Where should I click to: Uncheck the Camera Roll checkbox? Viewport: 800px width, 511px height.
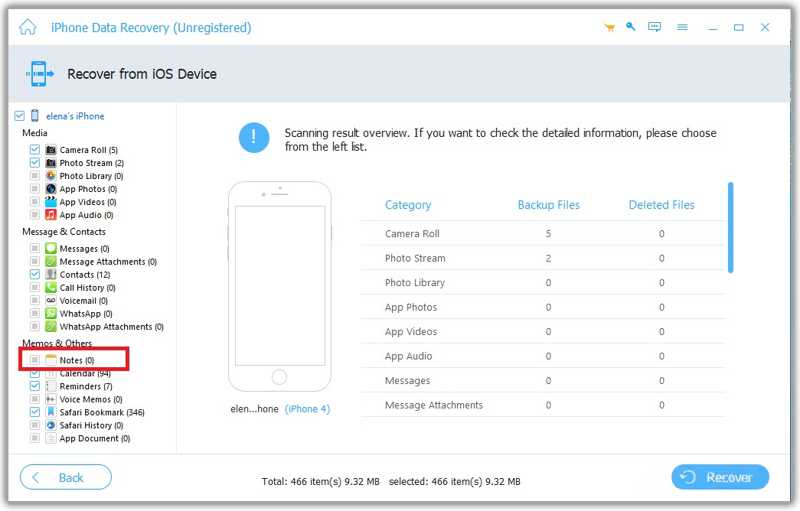click(x=35, y=149)
